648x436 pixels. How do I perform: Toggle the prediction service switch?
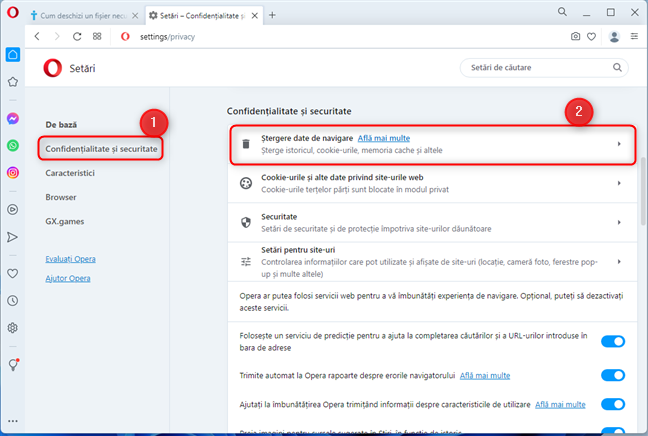click(613, 341)
